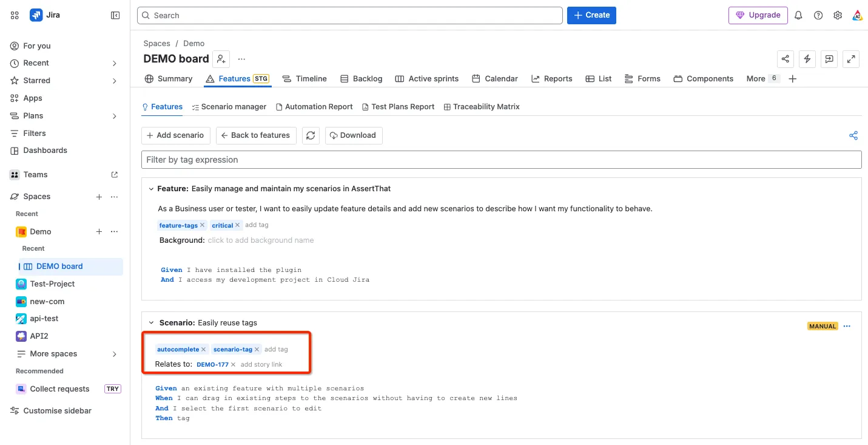Collapse the Feature section chevron
This screenshot has width=868, height=445.
tap(151, 189)
